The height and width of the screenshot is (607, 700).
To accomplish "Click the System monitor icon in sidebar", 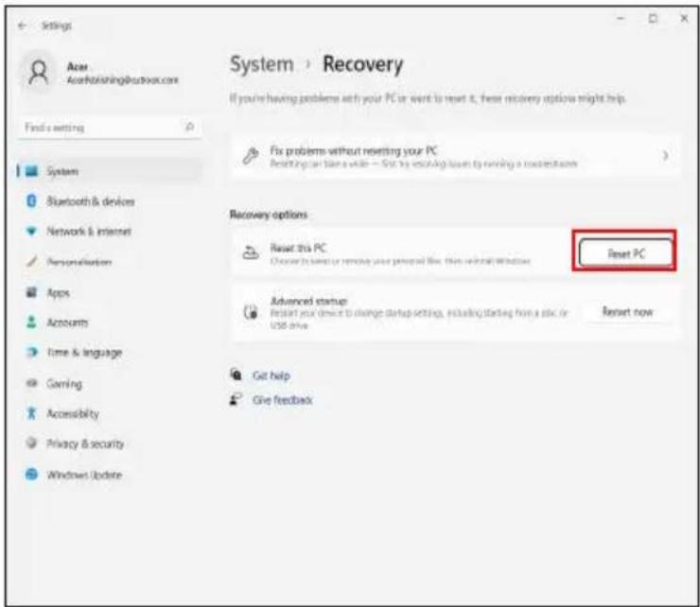I will (x=32, y=171).
